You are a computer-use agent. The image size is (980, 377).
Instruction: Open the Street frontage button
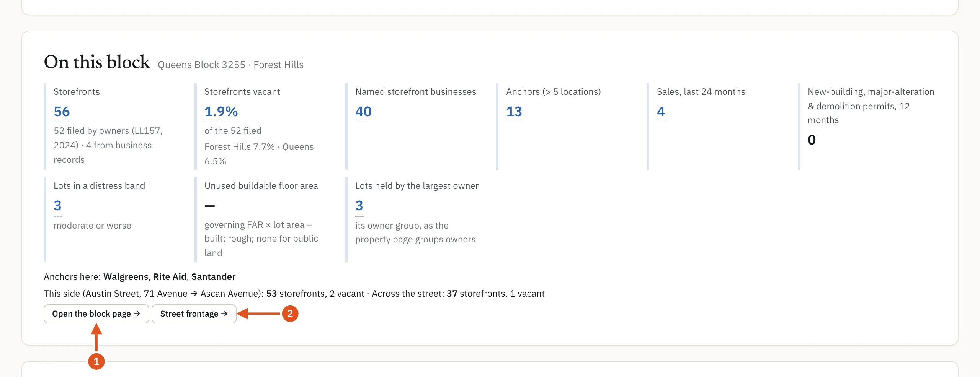click(194, 314)
